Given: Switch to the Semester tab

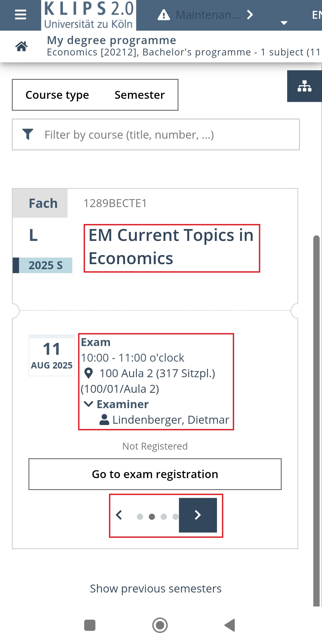Looking at the screenshot, I should (x=140, y=95).
